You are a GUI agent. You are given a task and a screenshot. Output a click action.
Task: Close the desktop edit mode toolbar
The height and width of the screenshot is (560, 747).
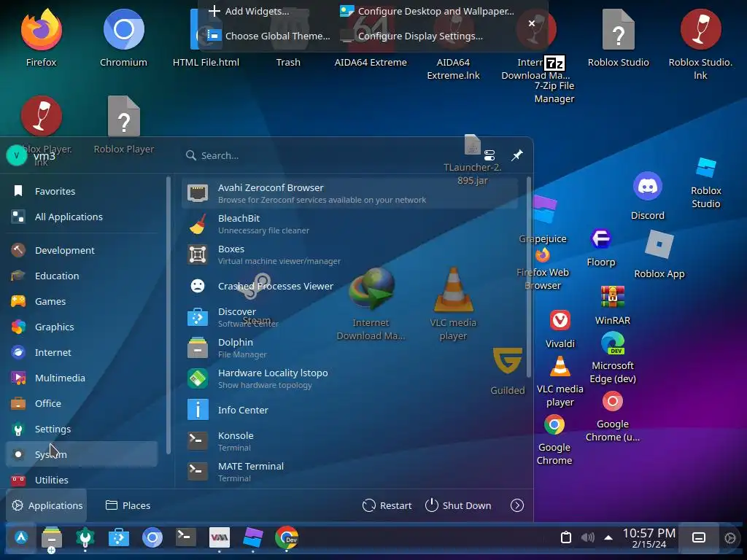(x=532, y=23)
